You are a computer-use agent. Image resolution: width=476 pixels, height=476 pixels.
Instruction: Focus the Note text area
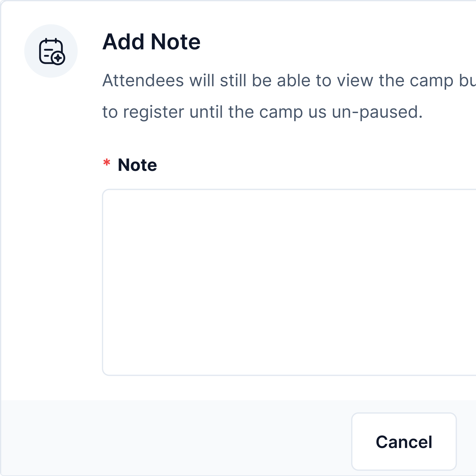point(289,282)
